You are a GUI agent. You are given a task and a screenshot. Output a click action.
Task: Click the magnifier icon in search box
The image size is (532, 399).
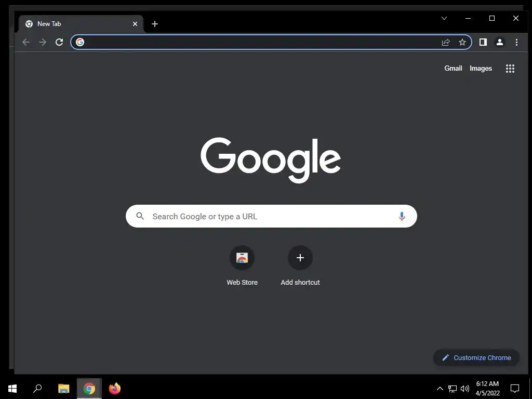(x=140, y=216)
